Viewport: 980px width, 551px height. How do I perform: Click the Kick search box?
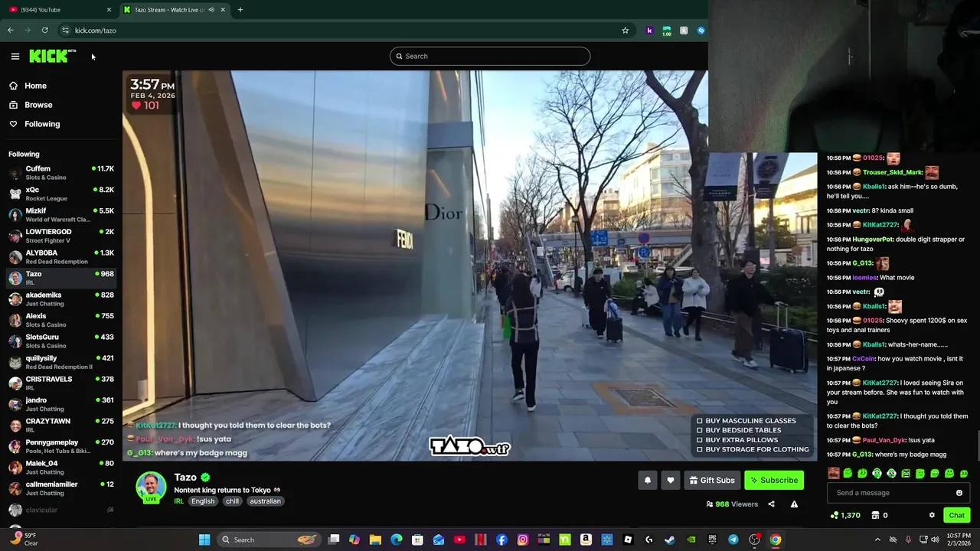click(x=490, y=56)
